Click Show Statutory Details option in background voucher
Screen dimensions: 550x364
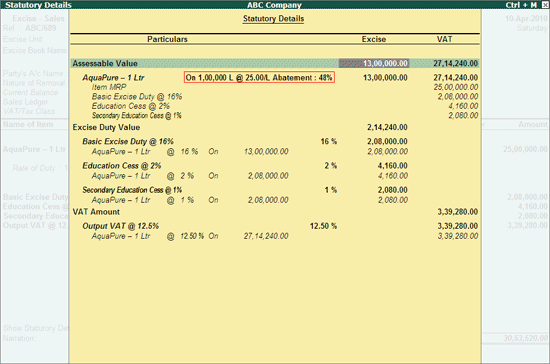(x=36, y=328)
